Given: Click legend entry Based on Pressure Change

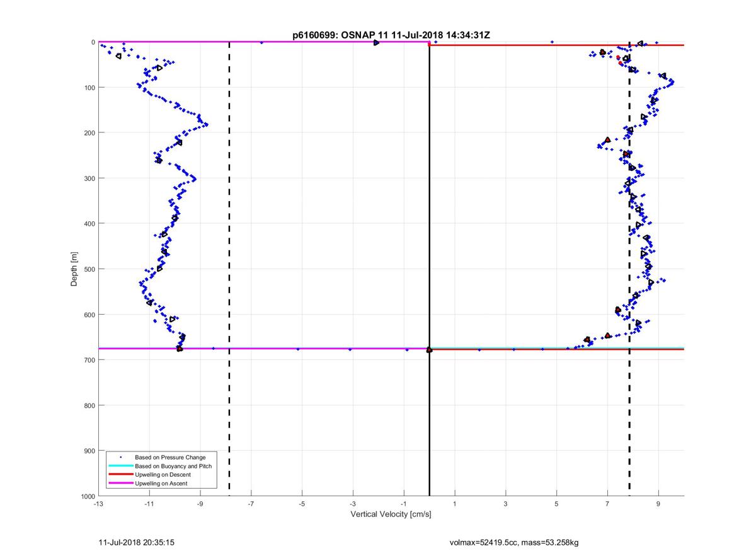Looking at the screenshot, I should pyautogui.click(x=170, y=457).
